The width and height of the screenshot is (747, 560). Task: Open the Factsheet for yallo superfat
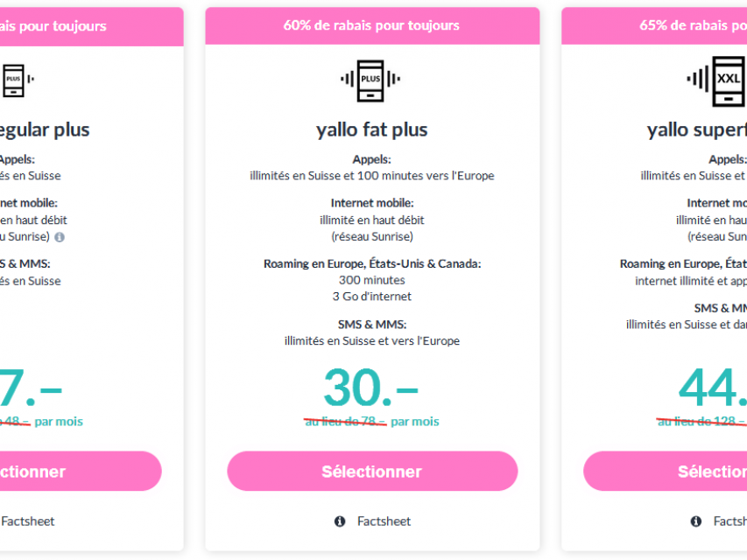coord(729,521)
